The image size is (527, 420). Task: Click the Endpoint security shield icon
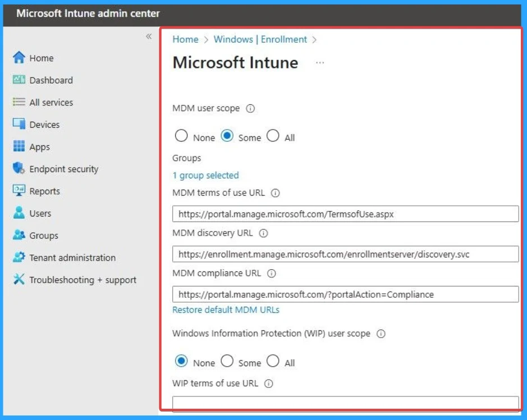click(x=19, y=168)
